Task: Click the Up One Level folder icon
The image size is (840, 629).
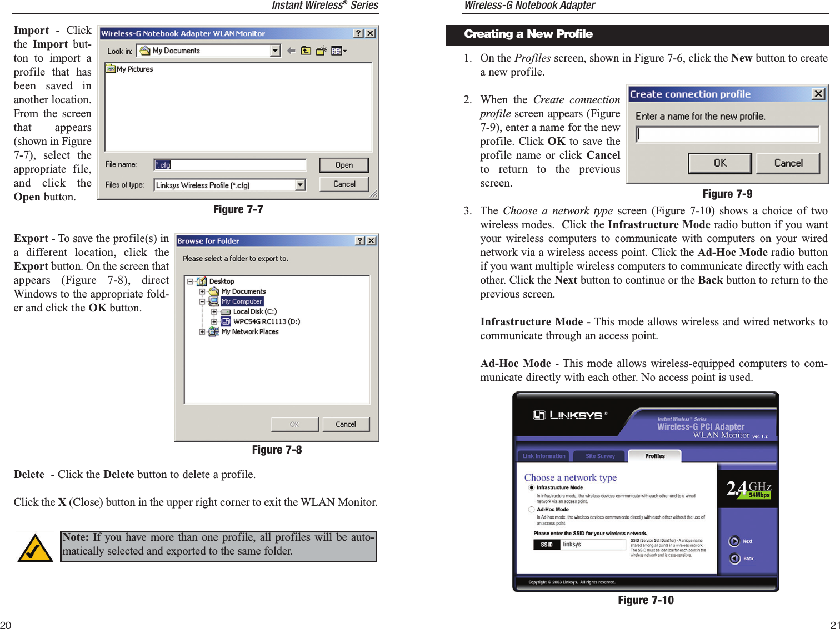Action: click(306, 51)
